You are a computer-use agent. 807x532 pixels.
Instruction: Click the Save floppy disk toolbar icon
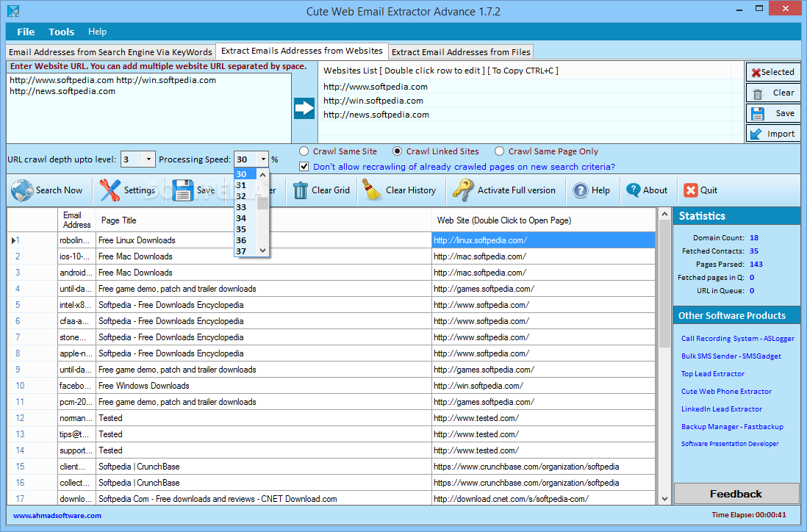click(183, 190)
